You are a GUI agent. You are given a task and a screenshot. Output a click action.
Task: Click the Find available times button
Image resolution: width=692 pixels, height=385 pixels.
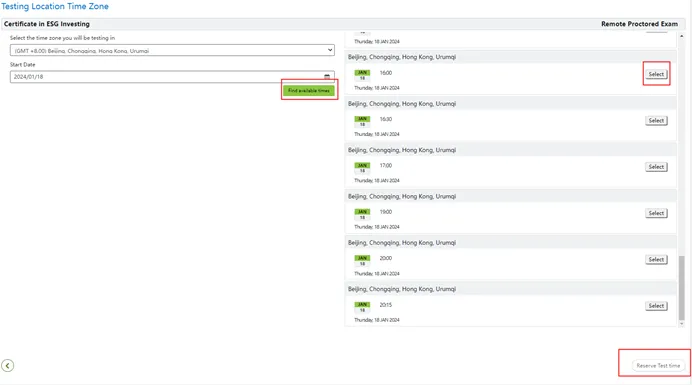[309, 91]
